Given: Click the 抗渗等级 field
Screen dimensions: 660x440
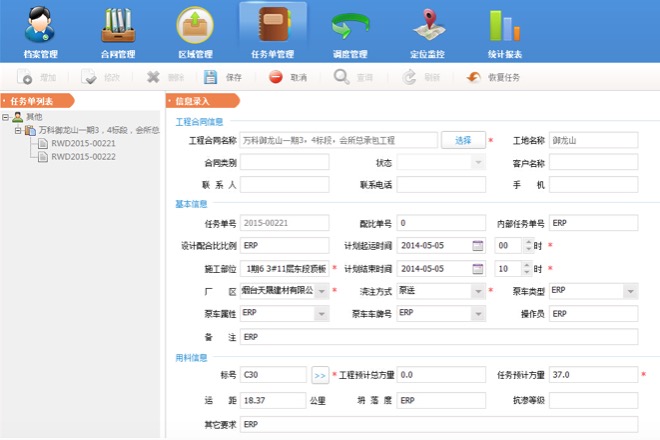Looking at the screenshot, I should click(x=593, y=400).
